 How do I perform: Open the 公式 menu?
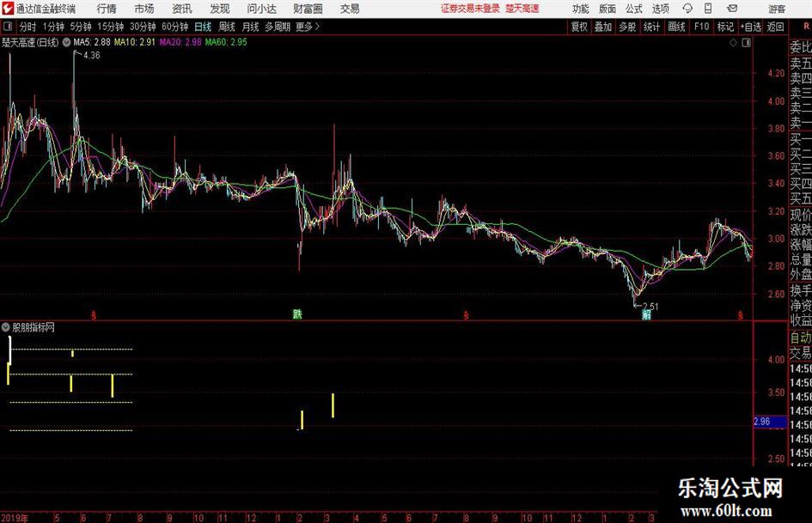634,9
